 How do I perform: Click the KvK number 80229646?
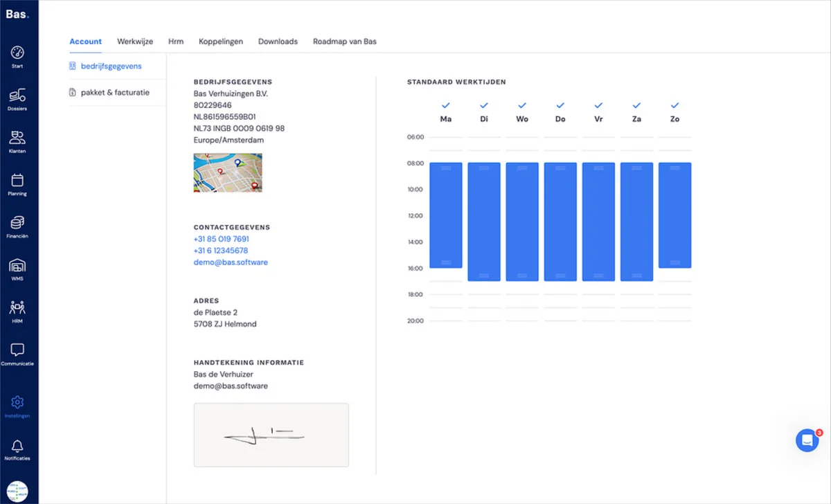(x=213, y=105)
